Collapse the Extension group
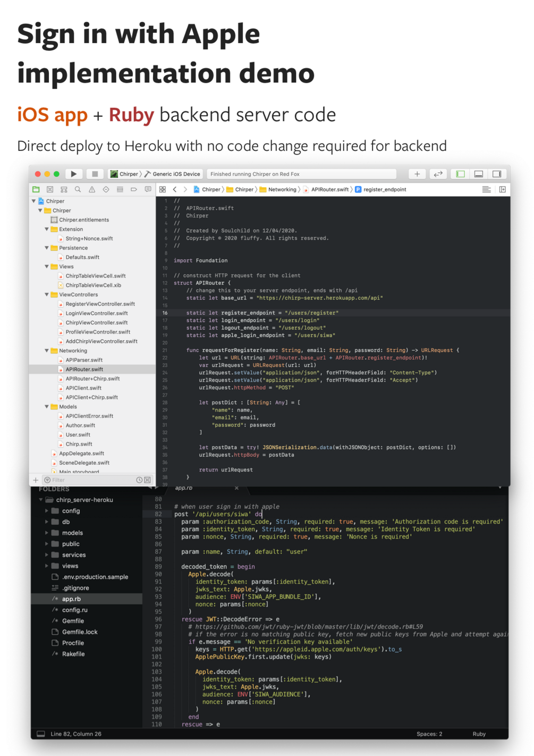Viewport: 534px width, 756px height. 47,229
